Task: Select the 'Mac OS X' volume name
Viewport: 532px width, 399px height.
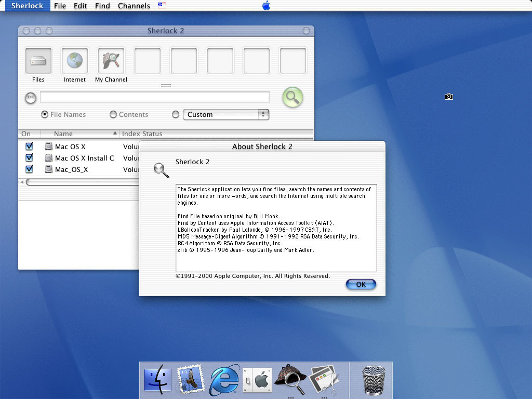Action: tap(70, 147)
